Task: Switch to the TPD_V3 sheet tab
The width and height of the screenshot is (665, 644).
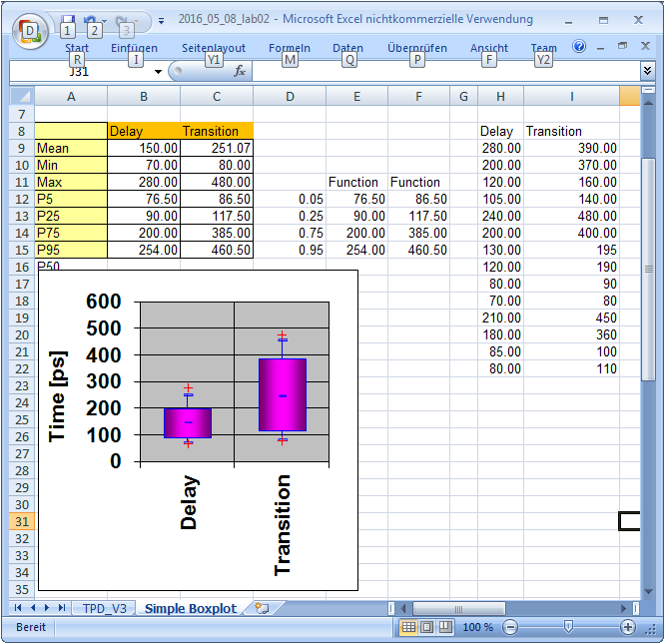Action: pyautogui.click(x=105, y=607)
